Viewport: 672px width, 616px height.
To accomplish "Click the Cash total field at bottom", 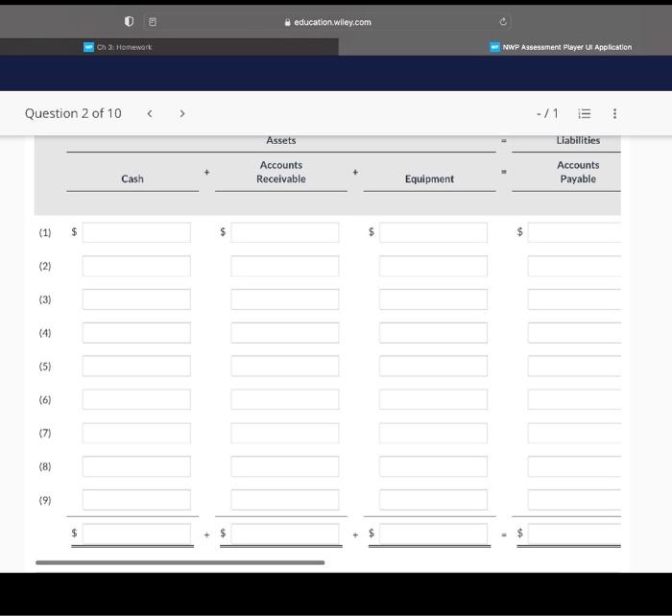I will [x=136, y=533].
